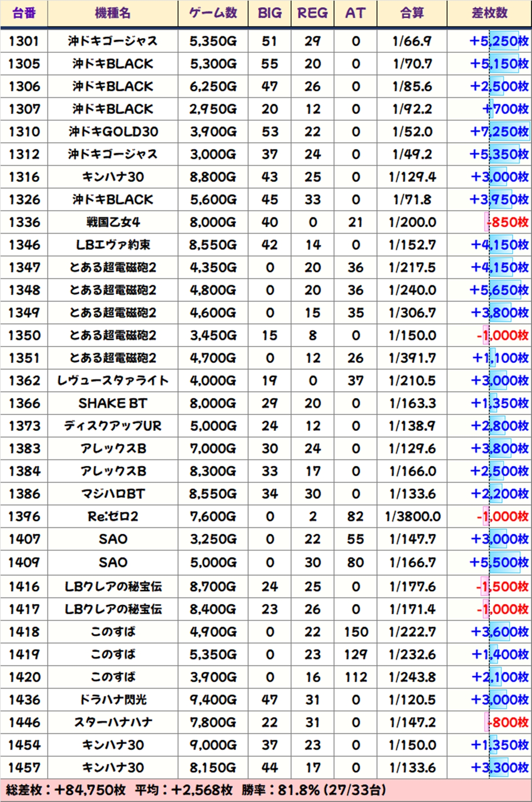
Task: Select the 1/3800.0 combined probability cell
Action: click(413, 517)
